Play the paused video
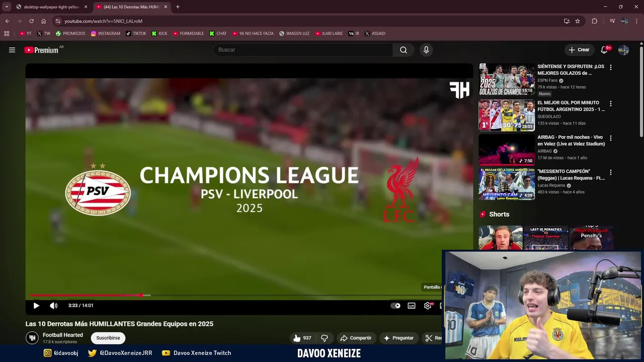644x362 pixels. (36, 306)
